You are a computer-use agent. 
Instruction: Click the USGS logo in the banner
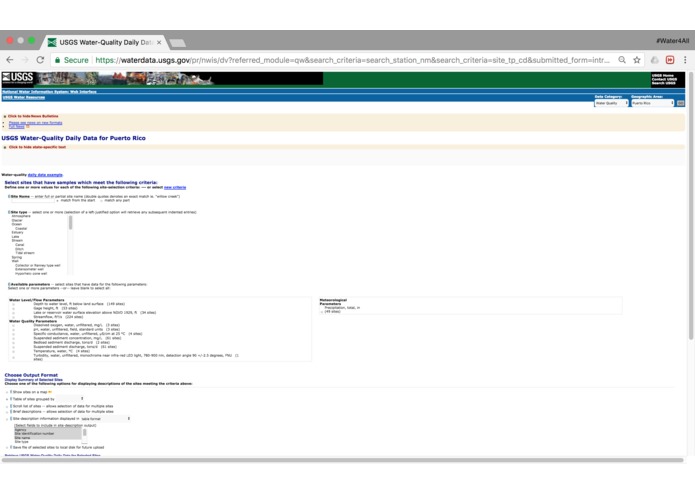18,78
